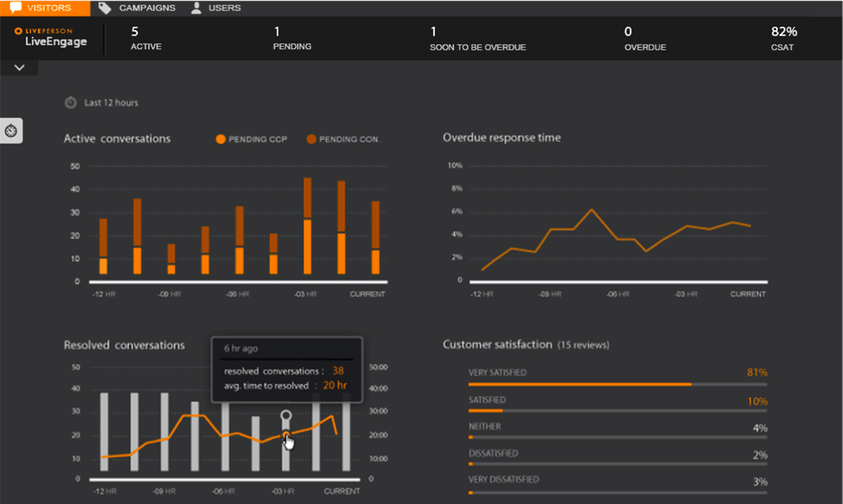The height and width of the screenshot is (504, 843).
Task: Open the compass icon on left edge
Action: click(11, 131)
